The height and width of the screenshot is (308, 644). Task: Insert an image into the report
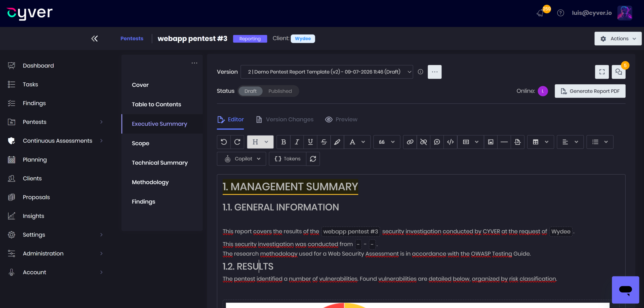(491, 142)
